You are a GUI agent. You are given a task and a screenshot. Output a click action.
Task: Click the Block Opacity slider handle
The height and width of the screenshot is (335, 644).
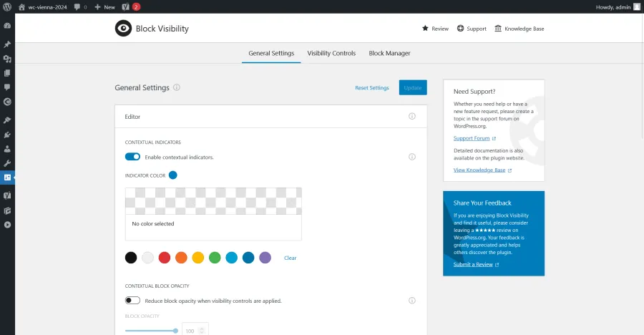tap(176, 331)
